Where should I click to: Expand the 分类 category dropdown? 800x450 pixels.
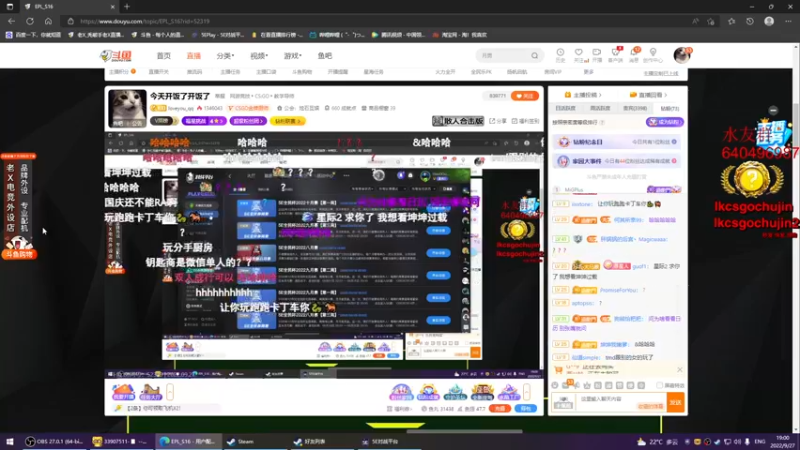225,56
